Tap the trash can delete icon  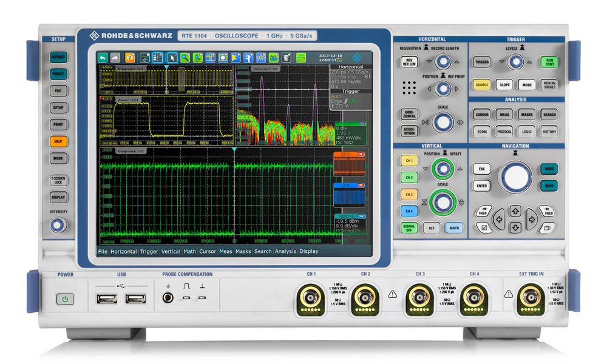coord(286,58)
